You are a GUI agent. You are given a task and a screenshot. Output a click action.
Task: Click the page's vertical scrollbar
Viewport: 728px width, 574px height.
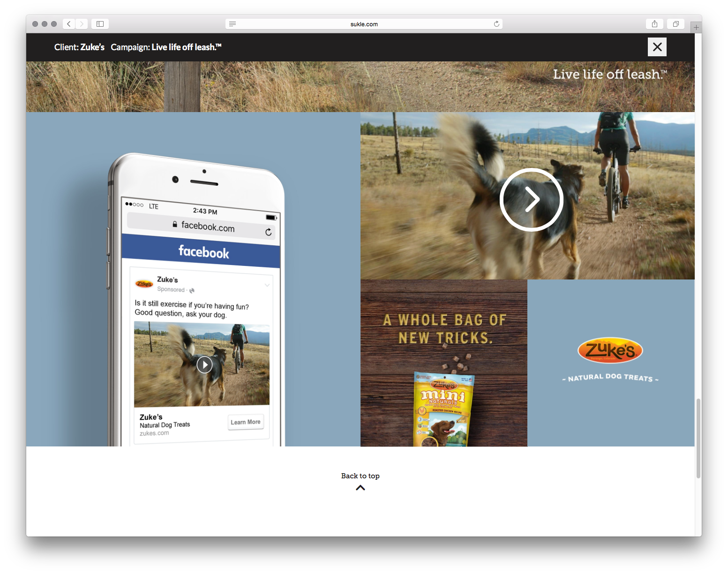point(698,438)
